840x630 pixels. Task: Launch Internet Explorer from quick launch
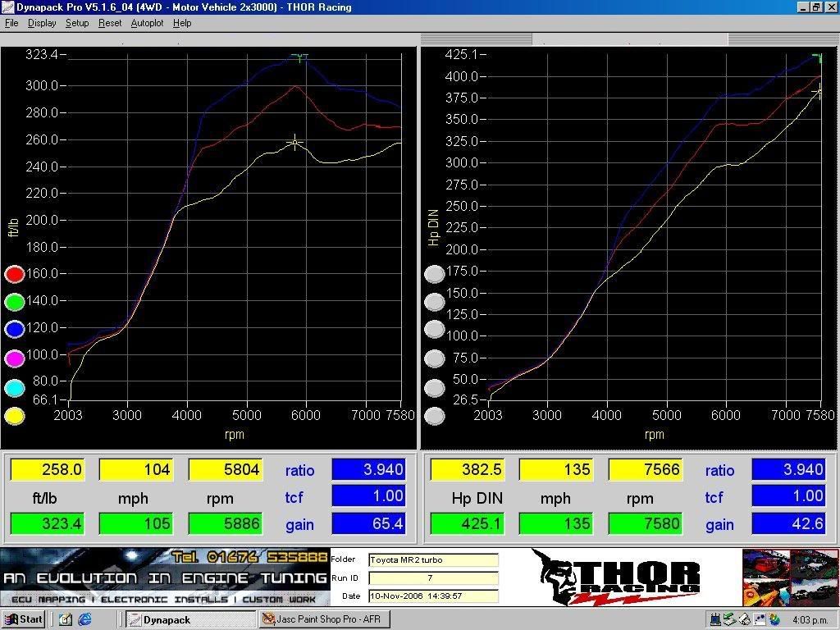(x=84, y=619)
